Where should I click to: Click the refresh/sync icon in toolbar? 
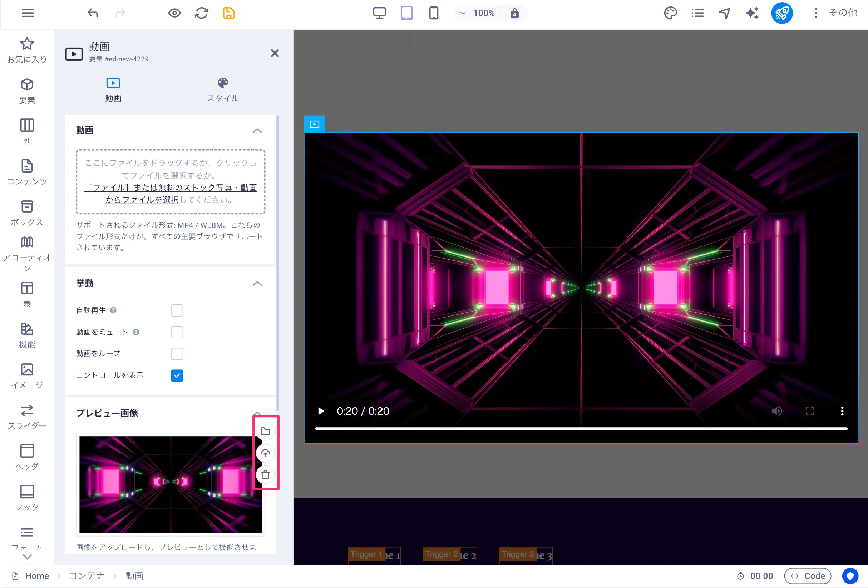tap(202, 13)
